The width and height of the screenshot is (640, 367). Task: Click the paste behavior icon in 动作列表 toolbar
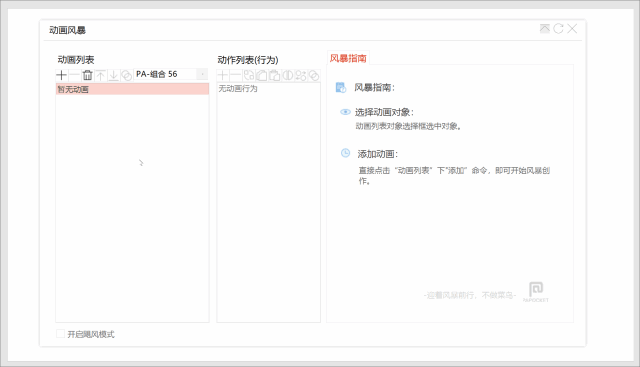click(x=275, y=75)
